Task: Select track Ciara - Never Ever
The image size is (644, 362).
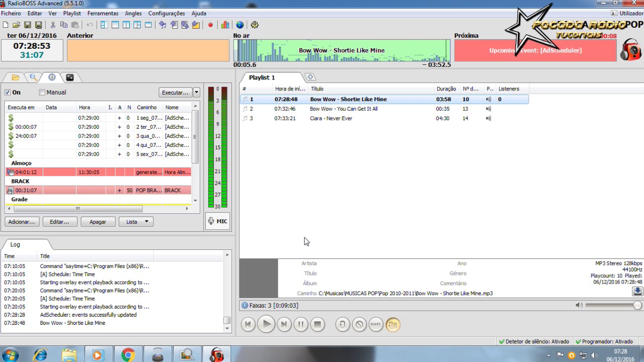Action: coord(384,118)
